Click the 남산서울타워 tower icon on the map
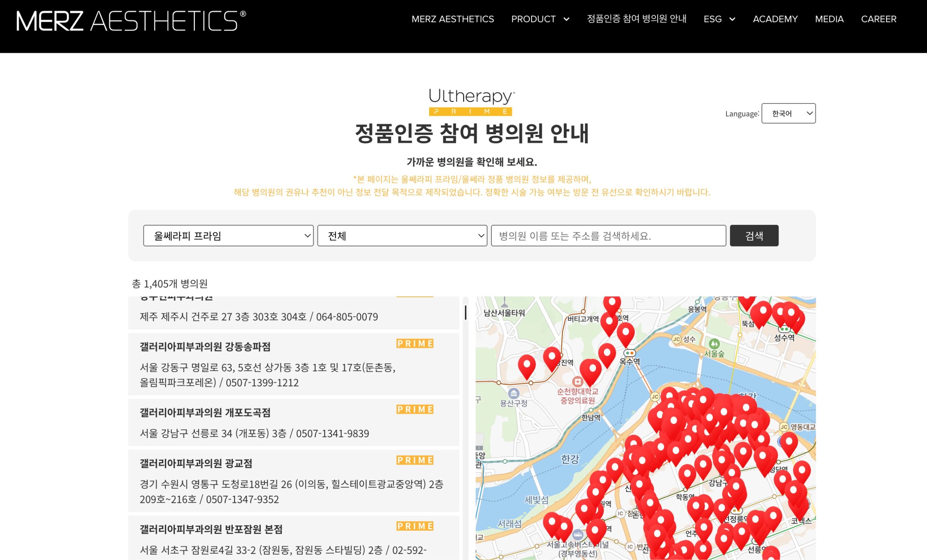 [504, 302]
